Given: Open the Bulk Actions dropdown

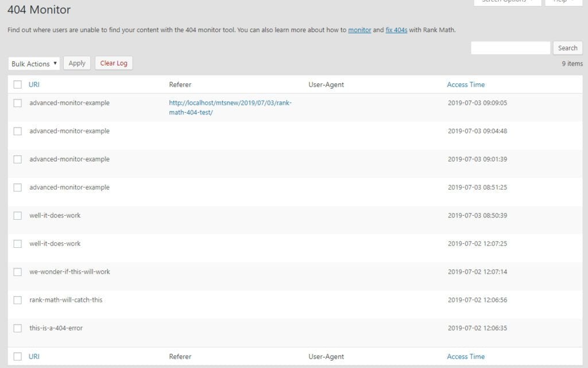Looking at the screenshot, I should pyautogui.click(x=34, y=63).
